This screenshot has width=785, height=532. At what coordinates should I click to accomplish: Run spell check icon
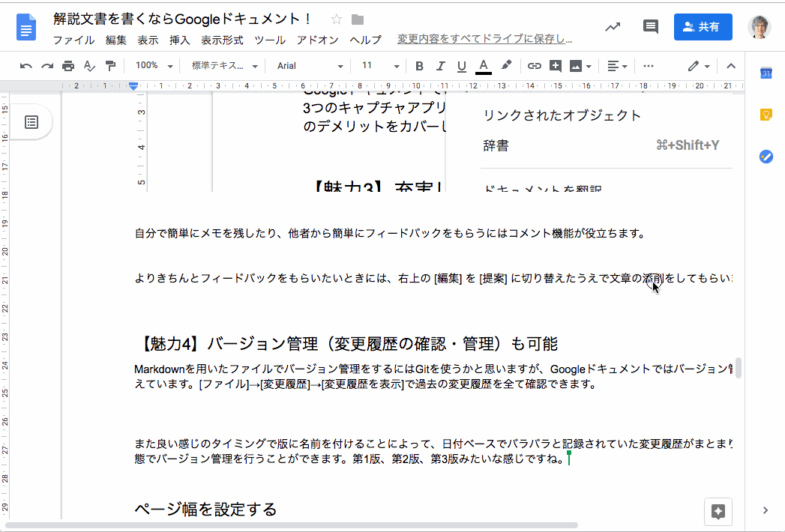(x=89, y=66)
